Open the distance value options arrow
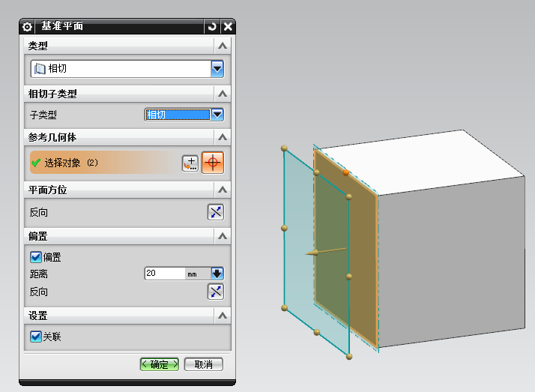 (x=217, y=274)
